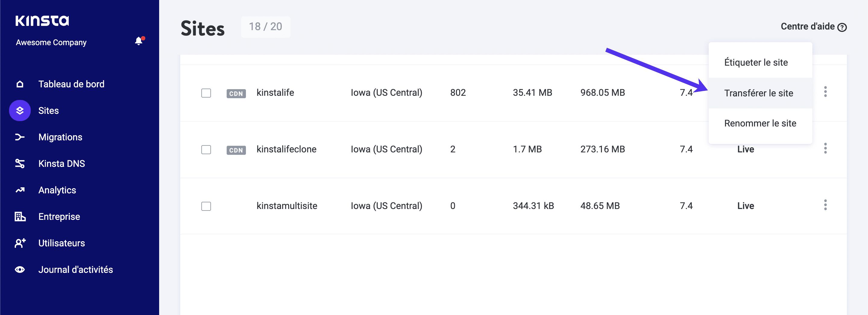The width and height of the screenshot is (868, 315).
Task: Click the Sites page heading
Action: (x=203, y=29)
